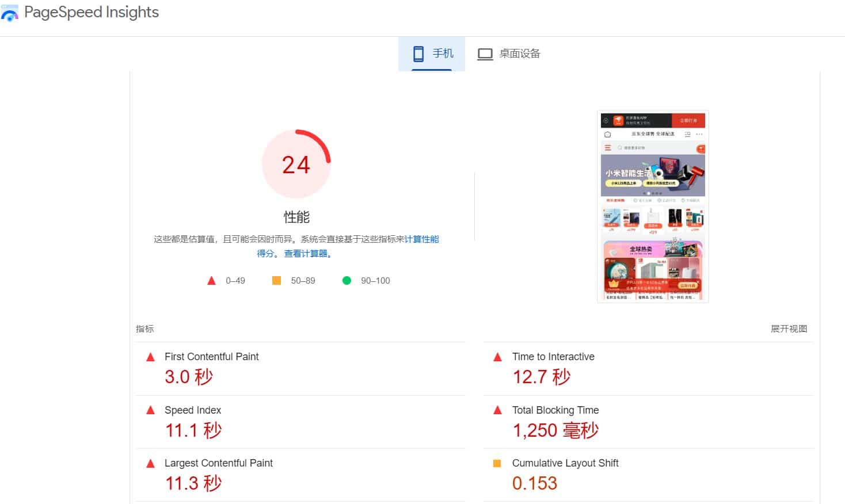This screenshot has height=504, width=845.
Task: Click the Speed Index label
Action: tap(193, 410)
